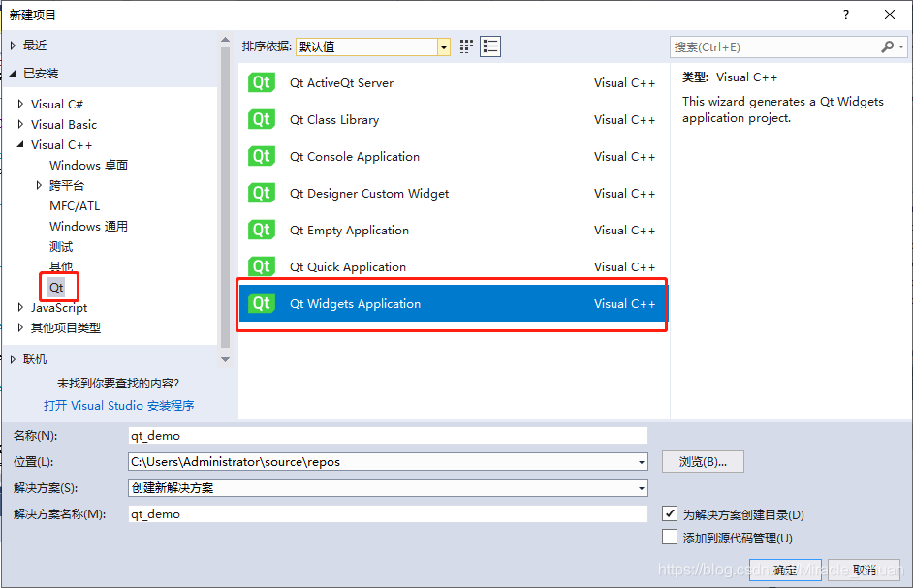Select the Qt Class Library name
The height and width of the screenshot is (588, 913).
[x=334, y=120]
